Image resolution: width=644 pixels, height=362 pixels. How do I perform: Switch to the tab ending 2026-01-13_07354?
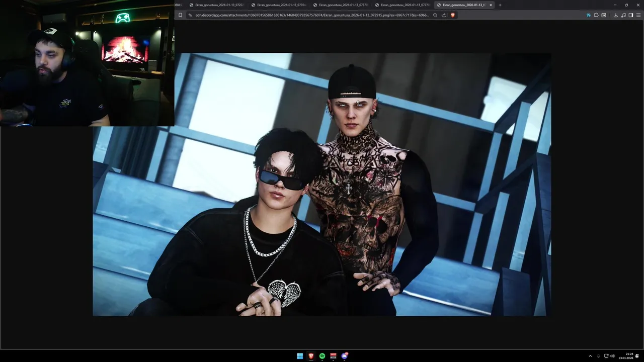278,5
